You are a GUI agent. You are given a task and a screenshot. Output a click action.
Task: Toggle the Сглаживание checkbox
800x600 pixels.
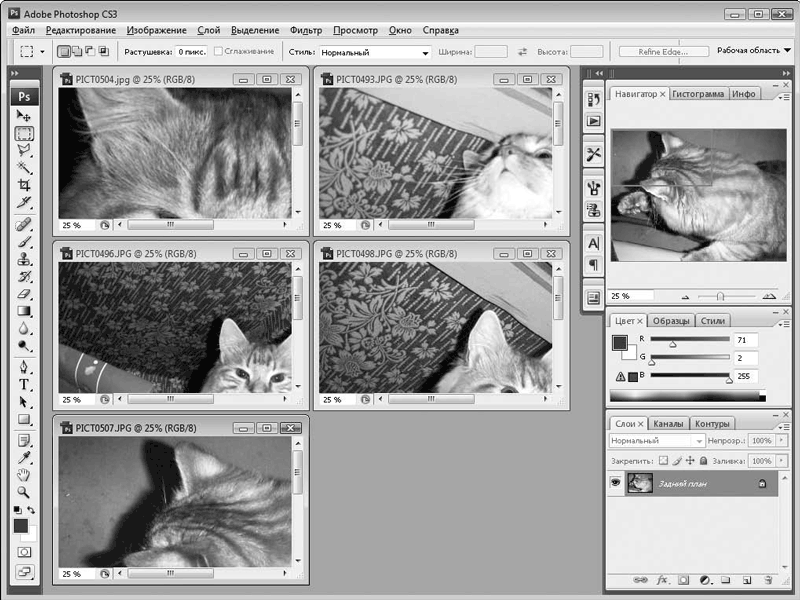pos(218,51)
